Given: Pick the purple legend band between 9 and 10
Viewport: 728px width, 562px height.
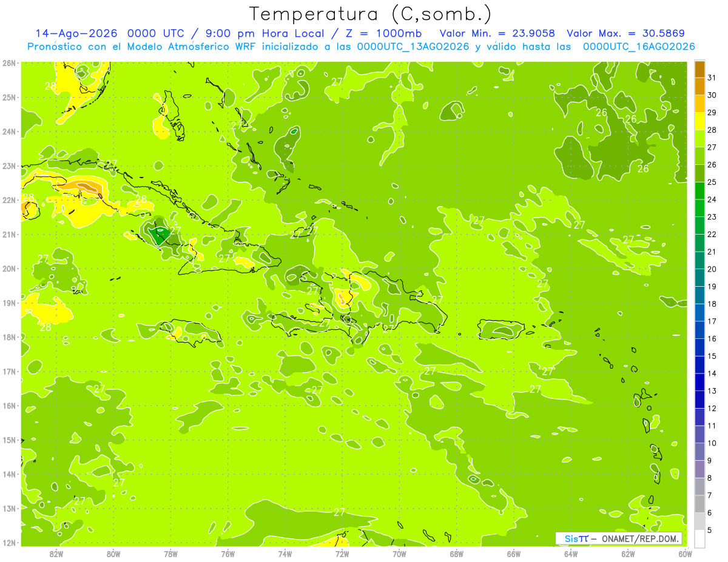Looking at the screenshot, I should [699, 452].
